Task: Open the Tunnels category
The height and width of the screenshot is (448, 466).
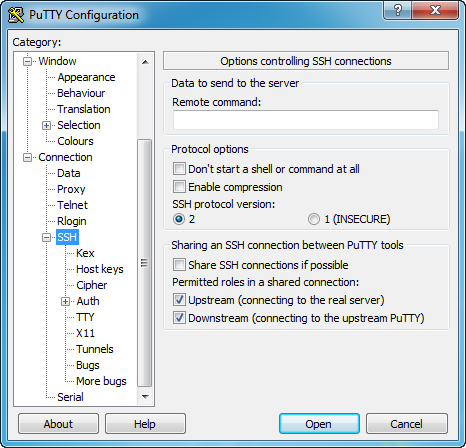Action: [x=95, y=349]
